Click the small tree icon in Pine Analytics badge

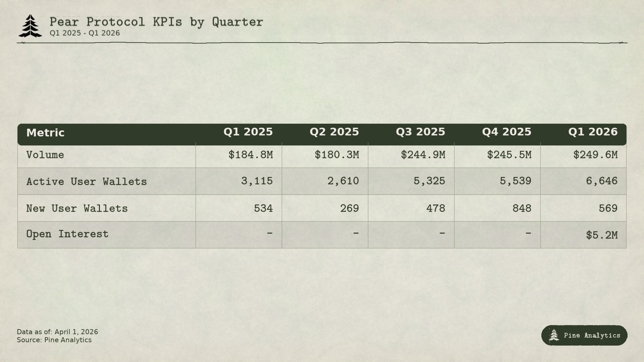554,335
